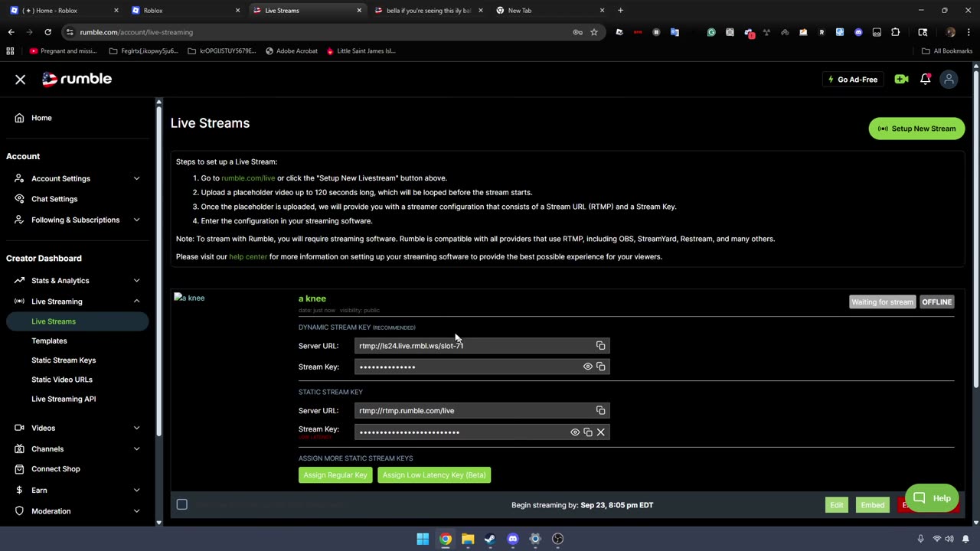Click Assign Low Latency Key (Beta)
This screenshot has height=551, width=980.
point(434,475)
